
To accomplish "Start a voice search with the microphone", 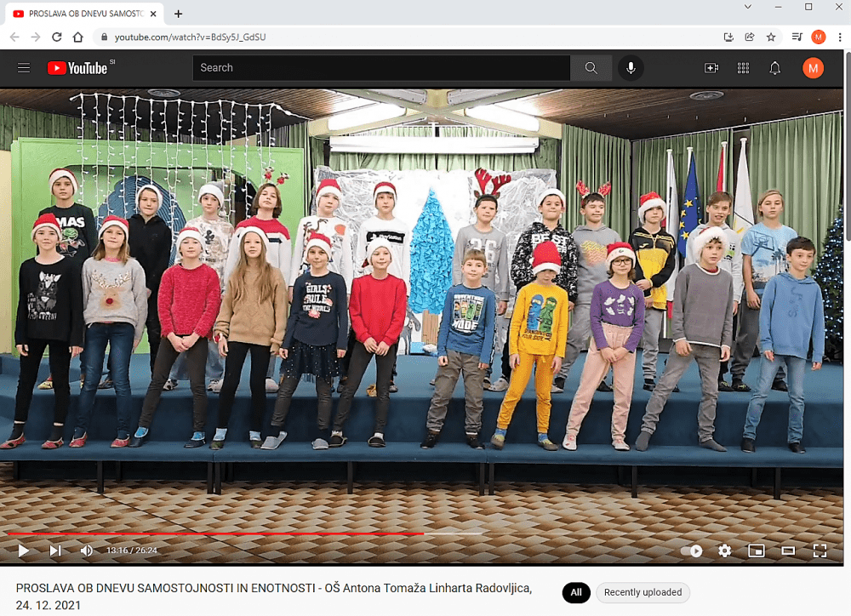I will [630, 68].
